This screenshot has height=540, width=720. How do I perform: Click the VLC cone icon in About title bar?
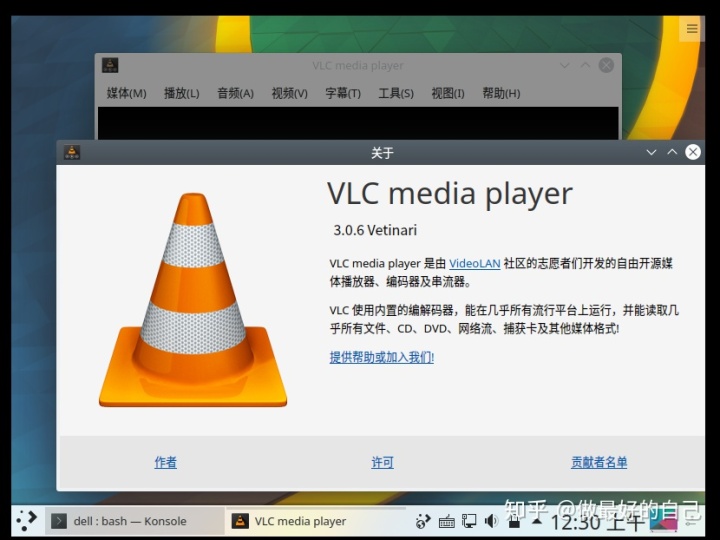[72, 152]
